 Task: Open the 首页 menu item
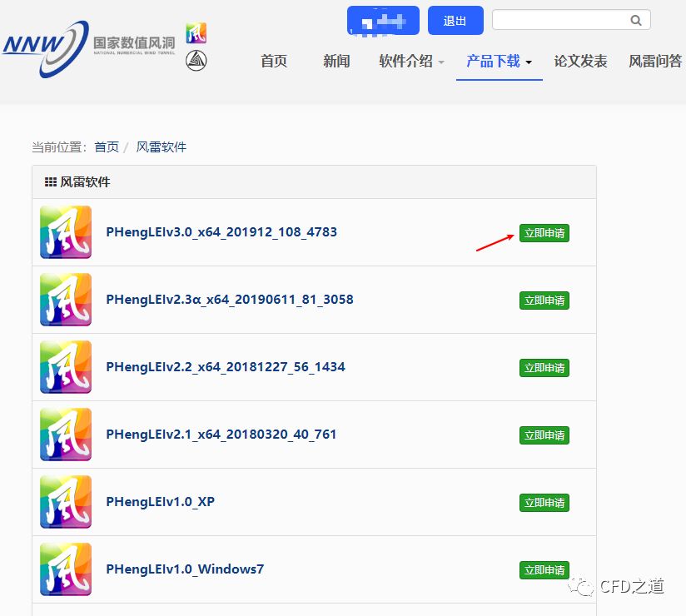click(274, 62)
